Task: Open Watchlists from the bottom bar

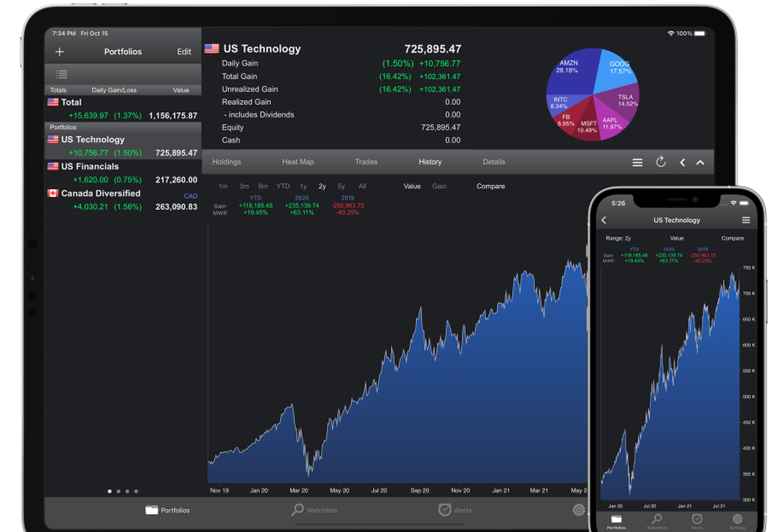Action: (x=314, y=510)
